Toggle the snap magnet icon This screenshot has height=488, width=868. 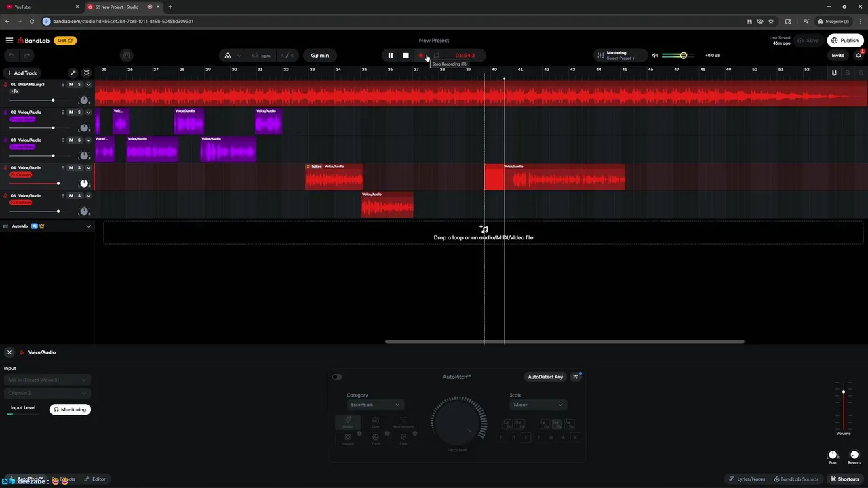pyautogui.click(x=834, y=73)
